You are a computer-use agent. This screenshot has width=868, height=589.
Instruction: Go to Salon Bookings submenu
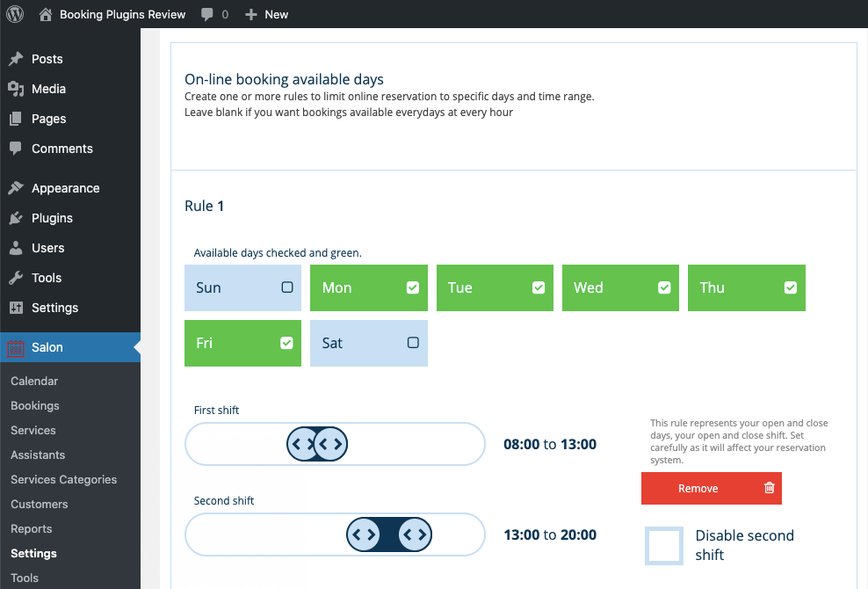click(35, 405)
